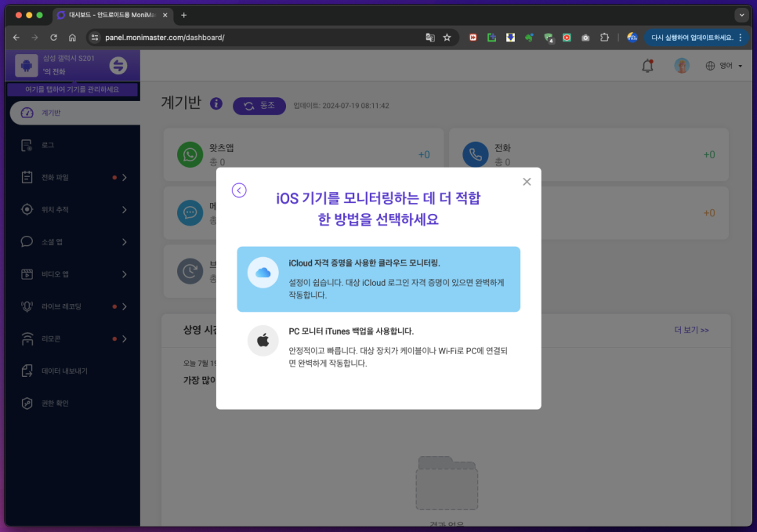Click the WhatsApp 왓츠앱 icon
This screenshot has height=532, width=757.
point(190,154)
